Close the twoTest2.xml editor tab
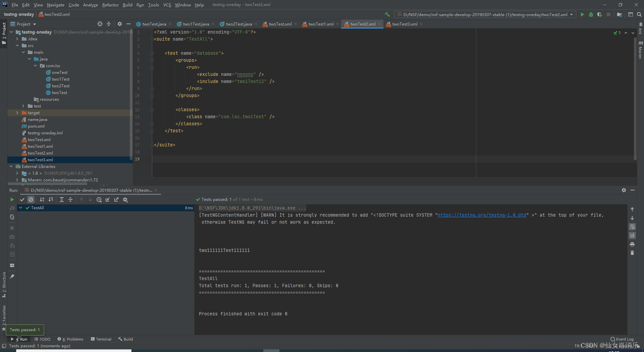 click(x=379, y=24)
